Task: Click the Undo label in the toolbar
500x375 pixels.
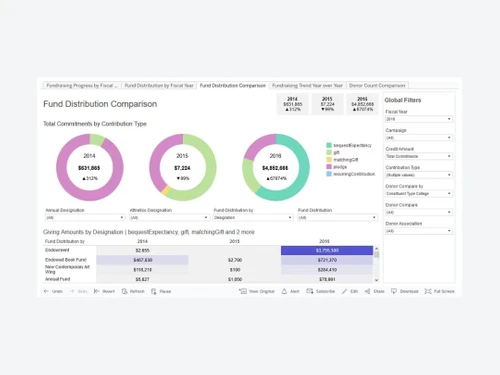Action: click(x=57, y=291)
